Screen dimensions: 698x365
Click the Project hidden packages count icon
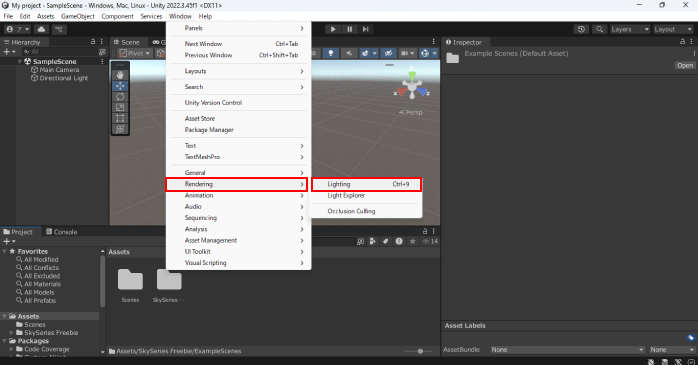[430, 241]
